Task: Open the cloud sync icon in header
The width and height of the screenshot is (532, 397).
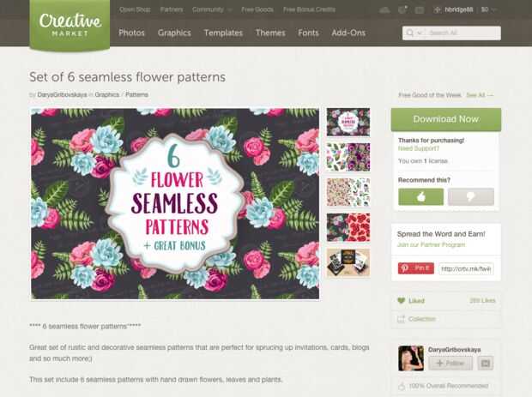Action: 384,9
